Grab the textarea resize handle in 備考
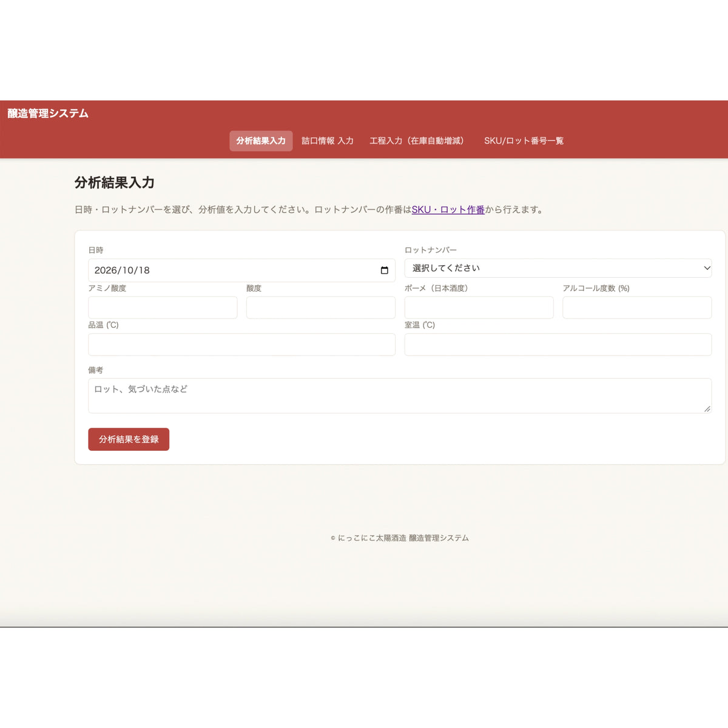This screenshot has width=728, height=728. point(707,409)
